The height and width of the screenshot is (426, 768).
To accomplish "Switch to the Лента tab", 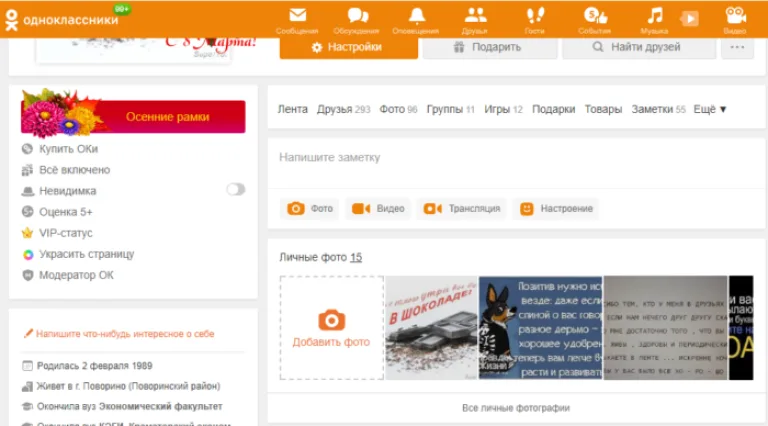I will point(292,109).
